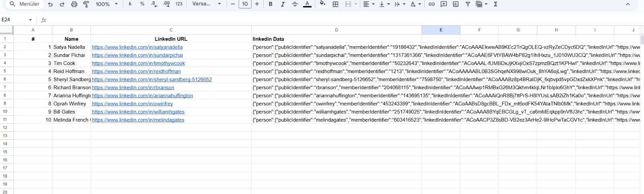Image resolution: width=644 pixels, height=194 pixels.
Task: Open the williamhgates LinkedIn link
Action: click(138, 112)
